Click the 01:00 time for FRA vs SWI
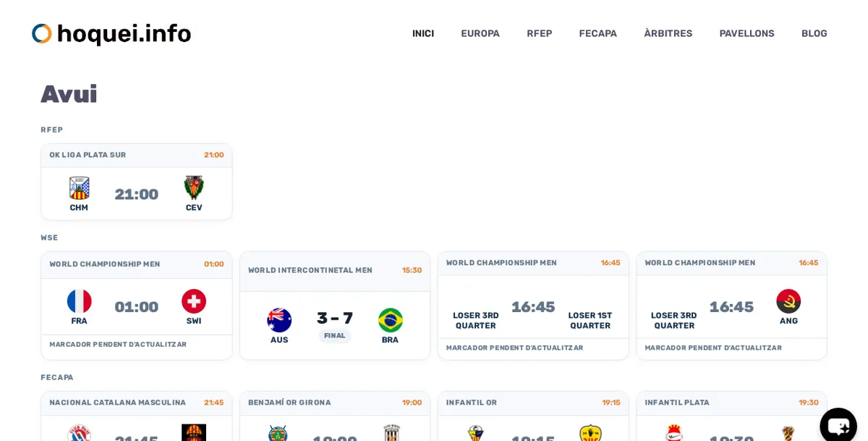 point(137,307)
